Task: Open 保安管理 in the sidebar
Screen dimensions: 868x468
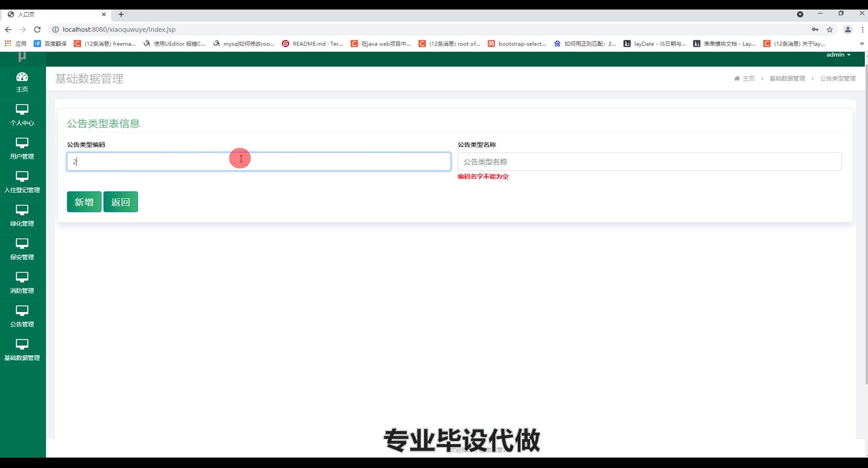Action: coord(22,249)
